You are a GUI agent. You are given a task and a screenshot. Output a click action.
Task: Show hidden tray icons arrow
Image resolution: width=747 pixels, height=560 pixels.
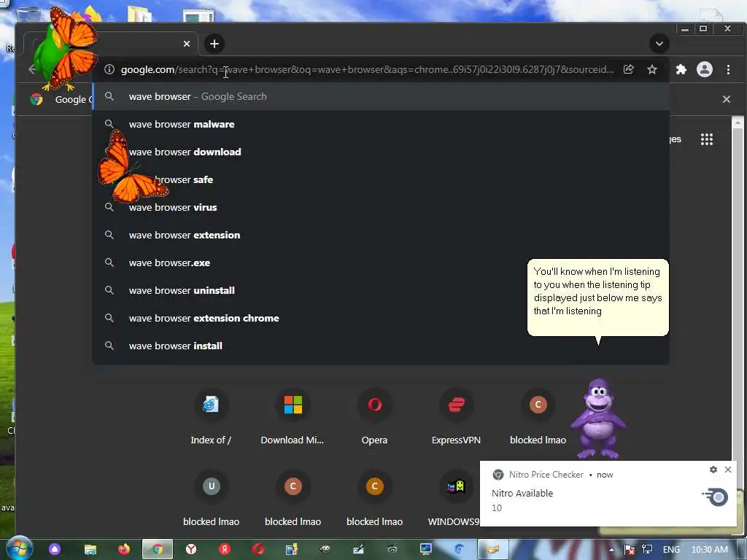(x=612, y=550)
